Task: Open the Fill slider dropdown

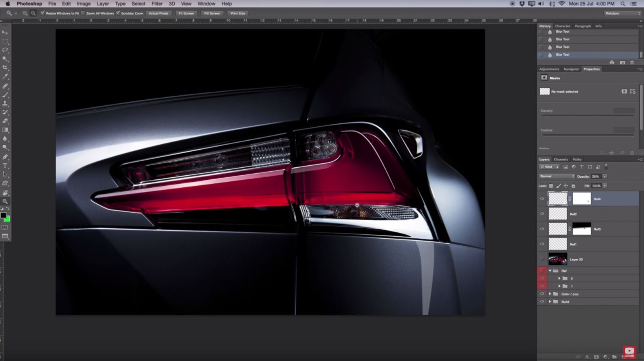Action: [605, 186]
